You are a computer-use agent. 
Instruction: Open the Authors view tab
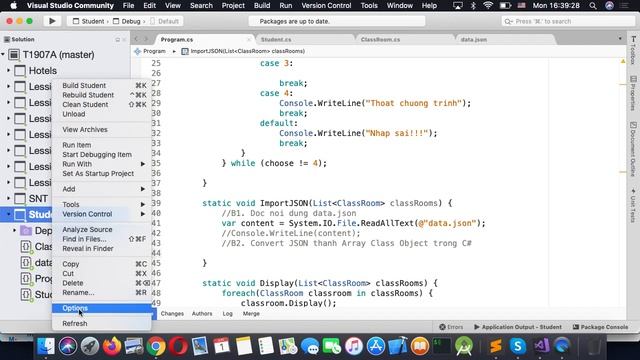(202, 313)
